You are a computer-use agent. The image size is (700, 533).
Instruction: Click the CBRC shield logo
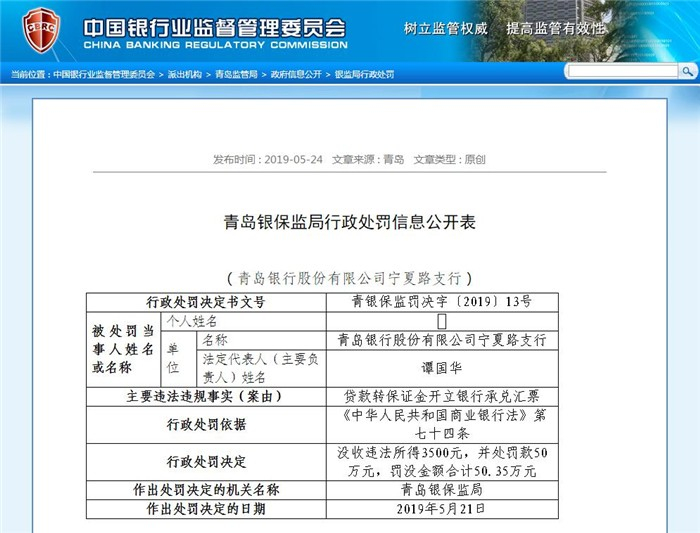point(41,30)
